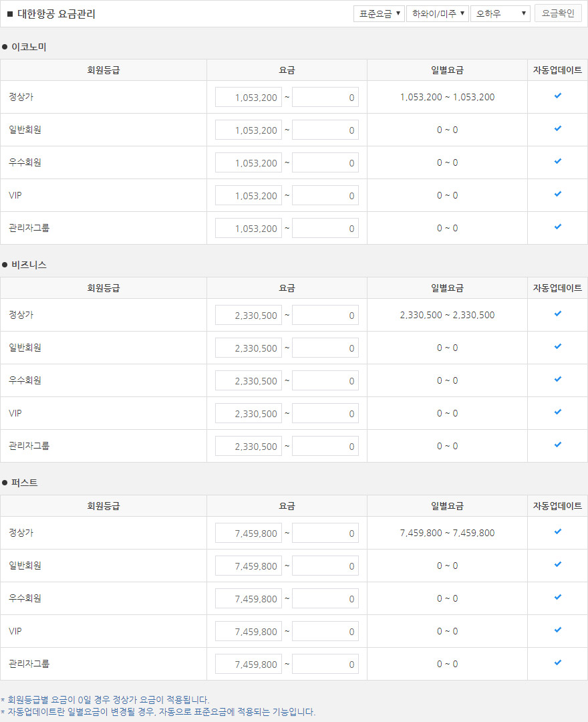The image size is (588, 722).
Task: Toggle auto-update check for 이코노미 관리자그룹
Action: (558, 227)
